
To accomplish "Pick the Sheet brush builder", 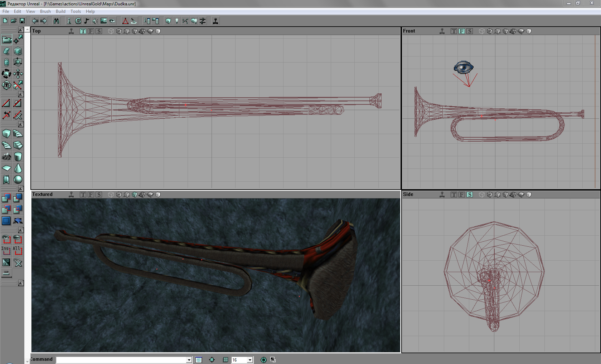I will tap(6, 168).
